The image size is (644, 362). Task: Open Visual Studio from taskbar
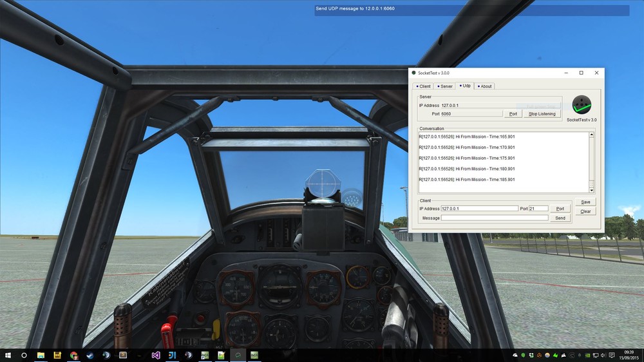[x=156, y=356]
